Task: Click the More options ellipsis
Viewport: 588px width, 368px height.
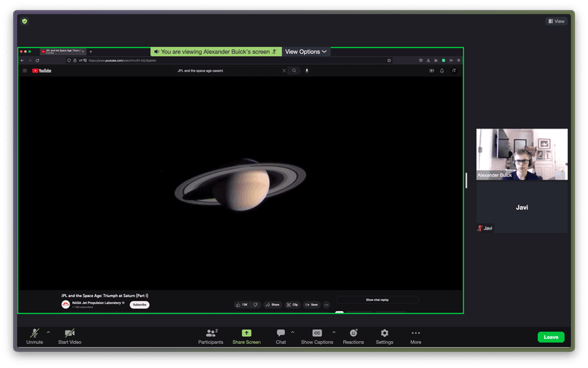Action: (415, 332)
